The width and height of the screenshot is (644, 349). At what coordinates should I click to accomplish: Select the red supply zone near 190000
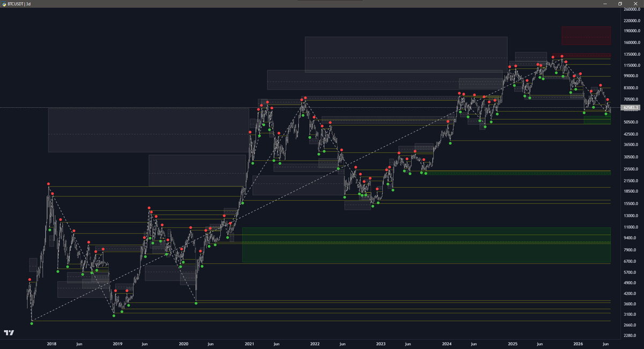(586, 35)
